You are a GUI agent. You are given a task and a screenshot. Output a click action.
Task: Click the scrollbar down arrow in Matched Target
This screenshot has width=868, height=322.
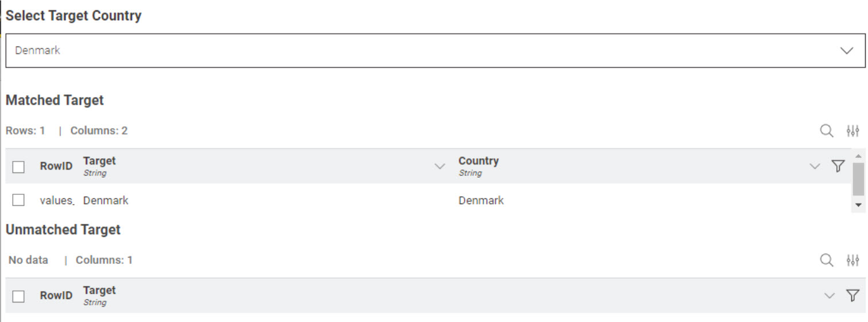(858, 205)
